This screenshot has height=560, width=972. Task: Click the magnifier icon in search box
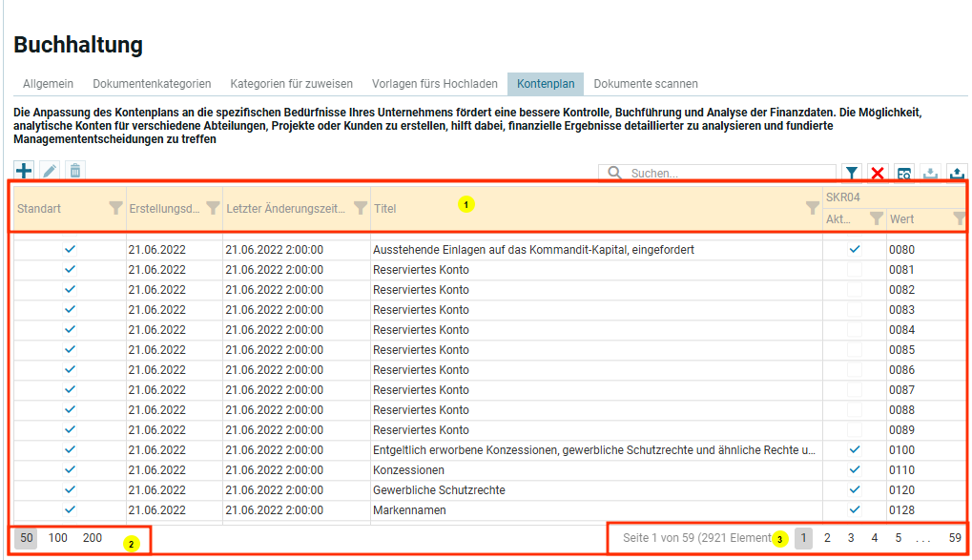pyautogui.click(x=614, y=174)
